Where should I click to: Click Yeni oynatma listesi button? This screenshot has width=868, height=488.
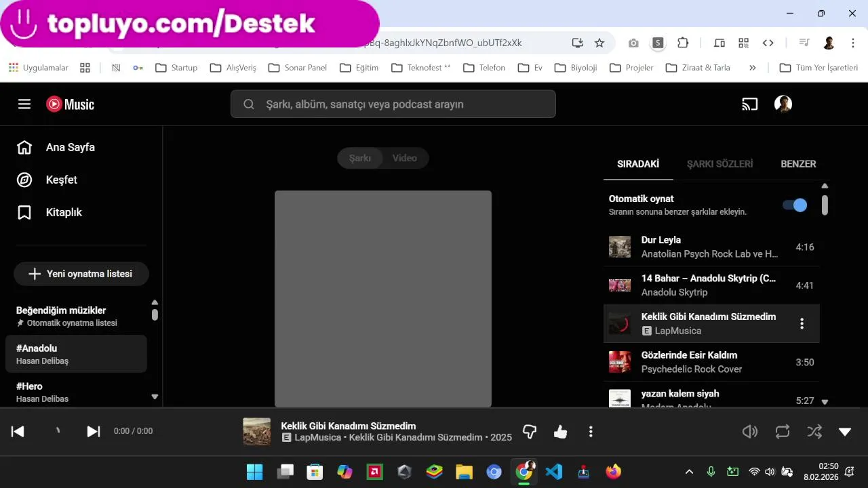click(81, 274)
